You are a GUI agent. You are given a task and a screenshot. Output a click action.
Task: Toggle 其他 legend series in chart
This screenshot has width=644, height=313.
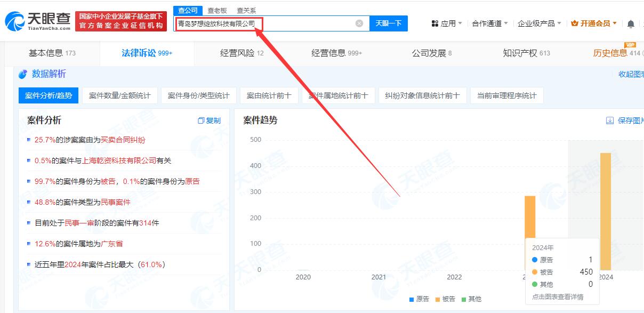(x=471, y=299)
